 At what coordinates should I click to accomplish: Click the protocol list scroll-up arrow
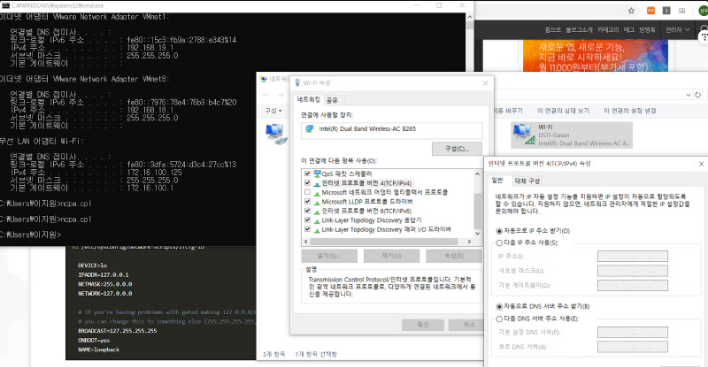click(477, 174)
